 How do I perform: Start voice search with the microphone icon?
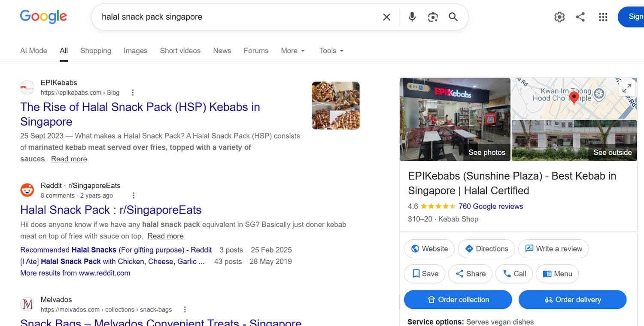tap(412, 17)
